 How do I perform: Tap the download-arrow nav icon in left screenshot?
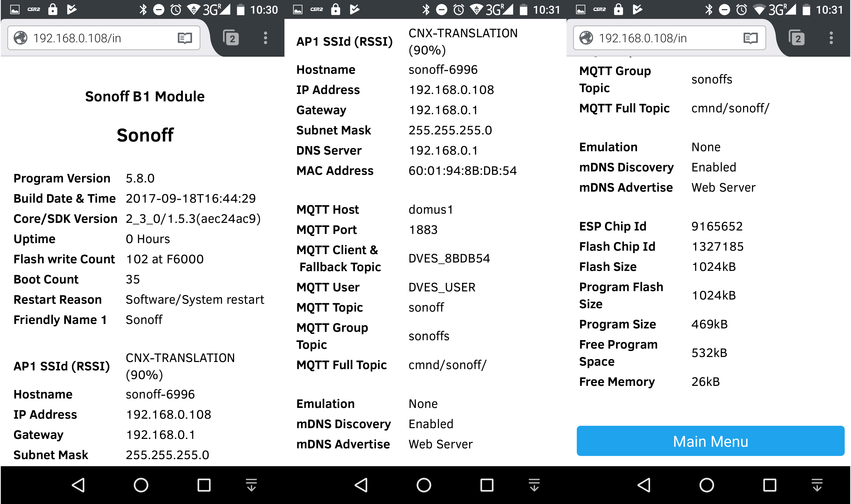[x=251, y=485]
